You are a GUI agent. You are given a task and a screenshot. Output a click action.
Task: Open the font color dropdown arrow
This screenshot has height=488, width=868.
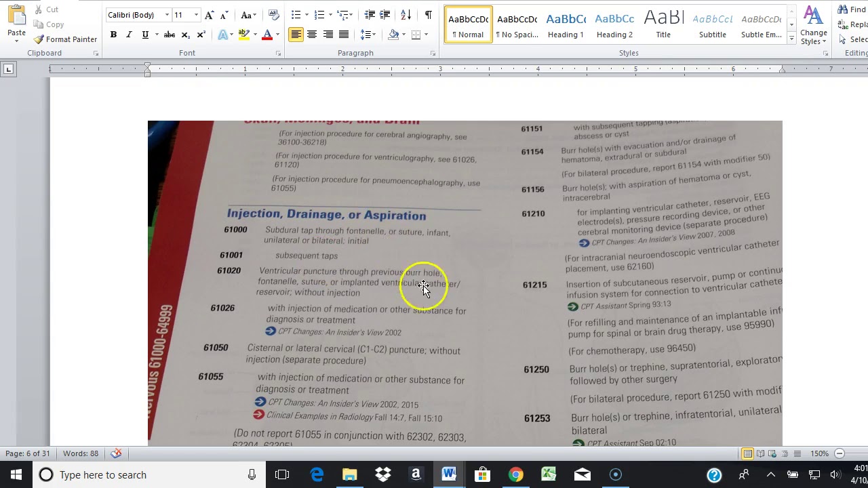pyautogui.click(x=278, y=35)
